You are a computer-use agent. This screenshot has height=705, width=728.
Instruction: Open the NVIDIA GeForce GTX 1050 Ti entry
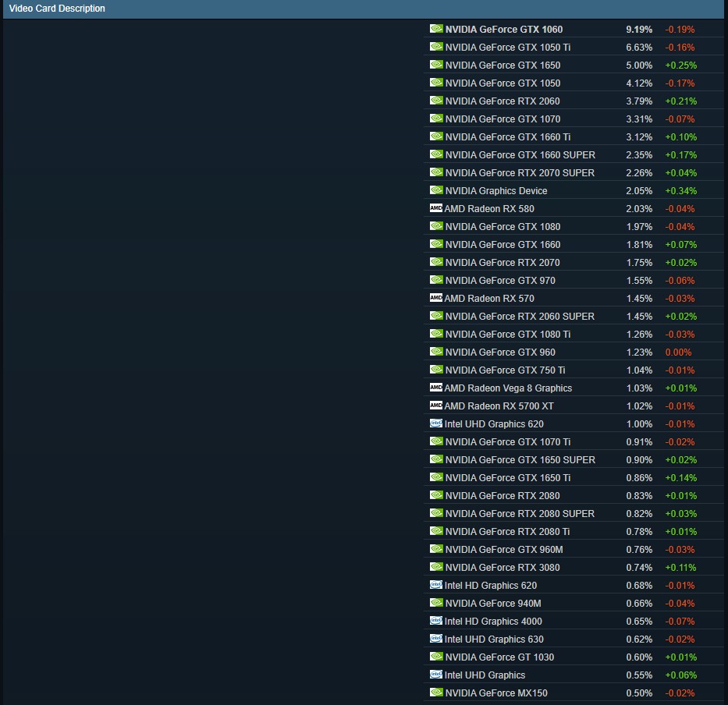507,48
